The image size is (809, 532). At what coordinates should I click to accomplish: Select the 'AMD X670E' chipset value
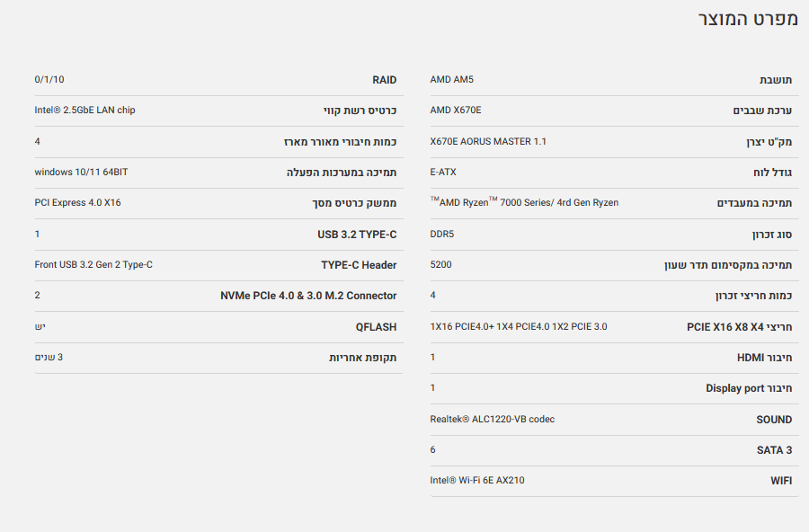click(456, 111)
